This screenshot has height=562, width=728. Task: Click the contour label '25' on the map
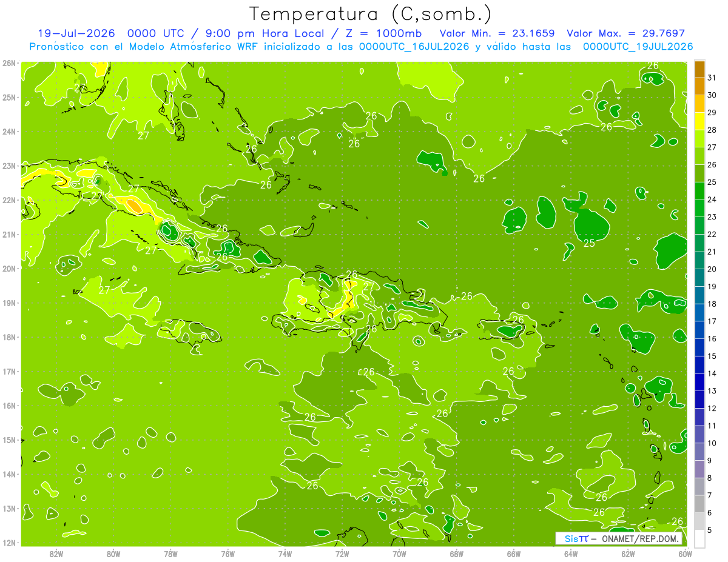(589, 244)
